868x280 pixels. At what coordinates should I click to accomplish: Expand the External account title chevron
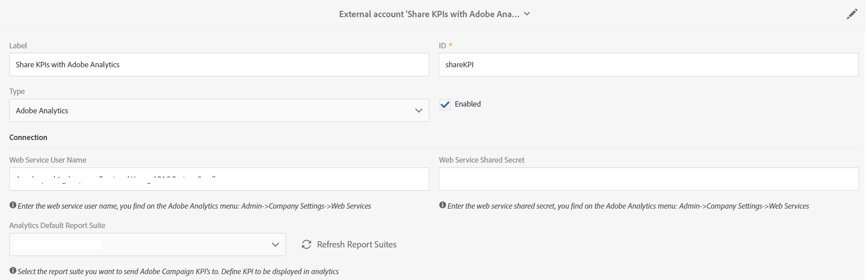click(527, 14)
